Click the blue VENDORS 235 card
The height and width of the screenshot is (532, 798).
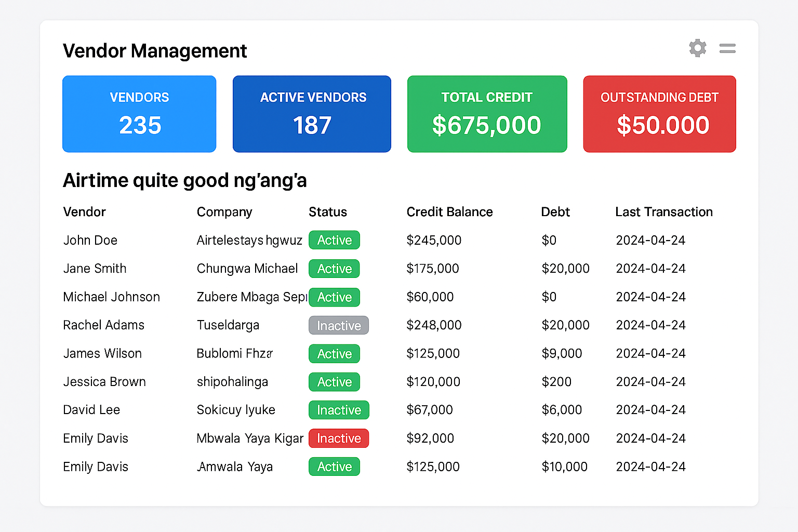139,114
